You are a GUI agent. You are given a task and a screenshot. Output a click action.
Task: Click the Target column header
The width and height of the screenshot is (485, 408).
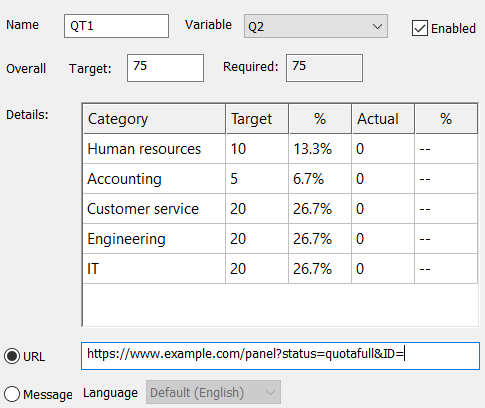click(257, 119)
